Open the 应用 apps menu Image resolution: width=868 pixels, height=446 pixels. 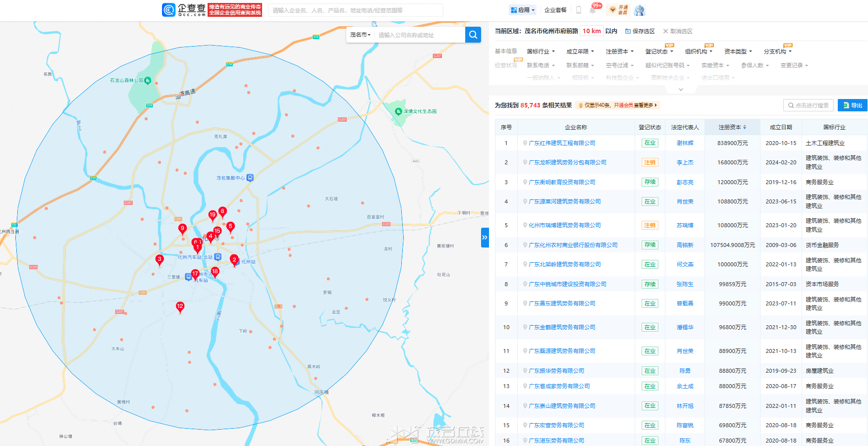coord(523,10)
